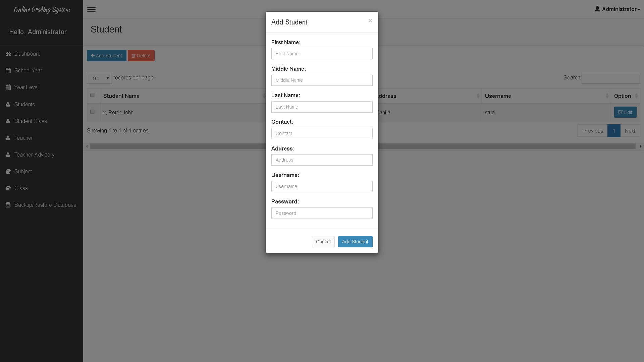
Task: Open the hamburger navigation menu
Action: 92,9
